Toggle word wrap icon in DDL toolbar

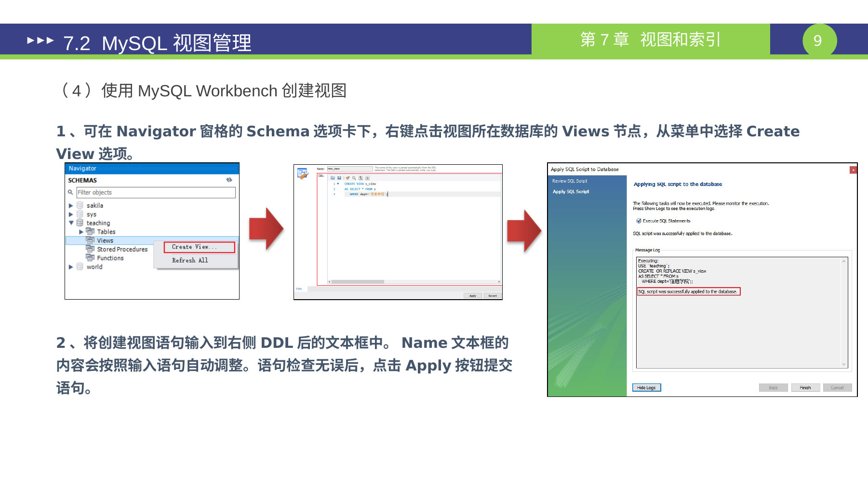(367, 178)
